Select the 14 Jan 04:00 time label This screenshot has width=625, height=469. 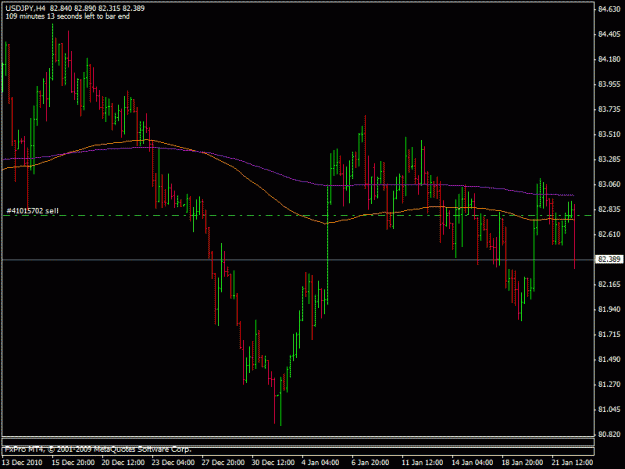(472, 462)
